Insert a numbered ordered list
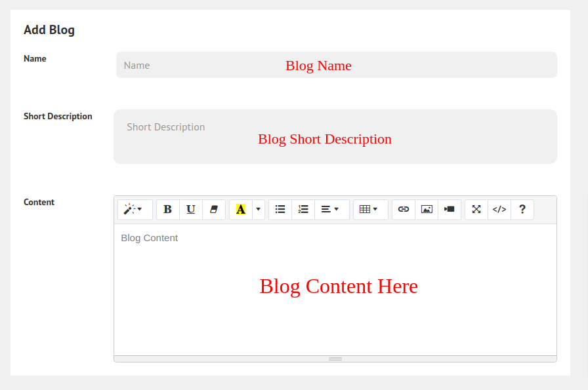The image size is (588, 390). [303, 209]
